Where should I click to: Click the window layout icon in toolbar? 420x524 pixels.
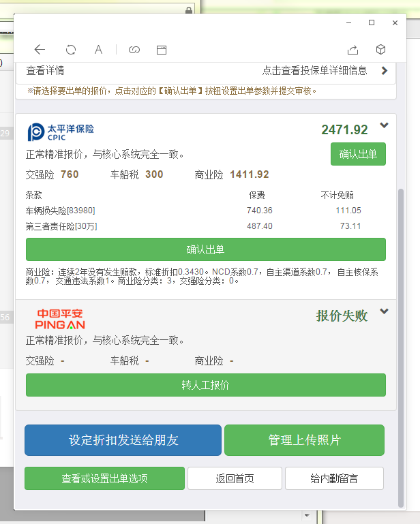point(162,50)
